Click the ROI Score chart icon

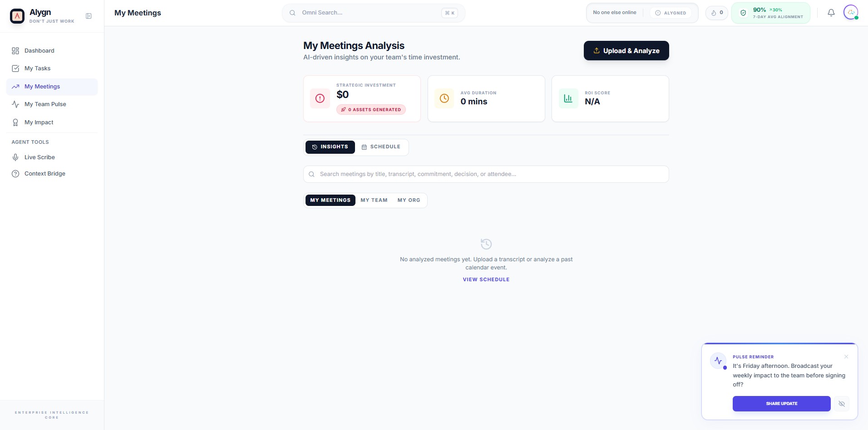(x=568, y=98)
